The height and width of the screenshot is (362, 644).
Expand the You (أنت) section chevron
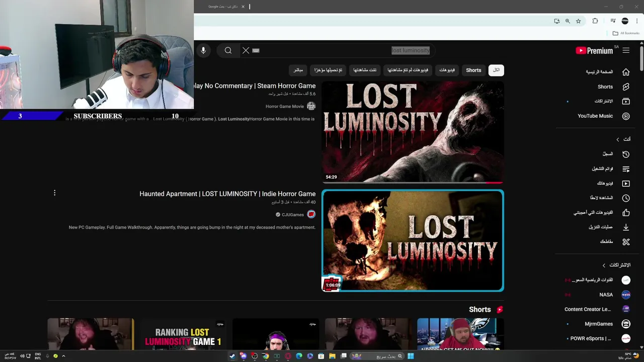[618, 139]
